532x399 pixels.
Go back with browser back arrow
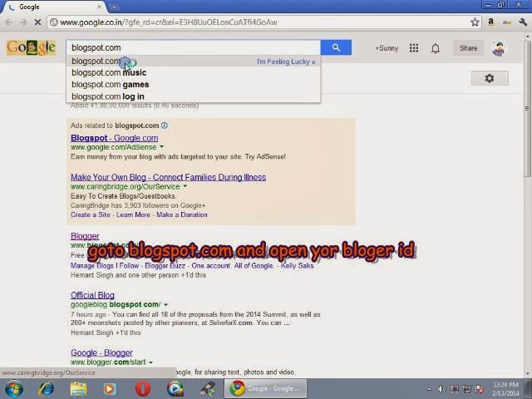pyautogui.click(x=9, y=22)
